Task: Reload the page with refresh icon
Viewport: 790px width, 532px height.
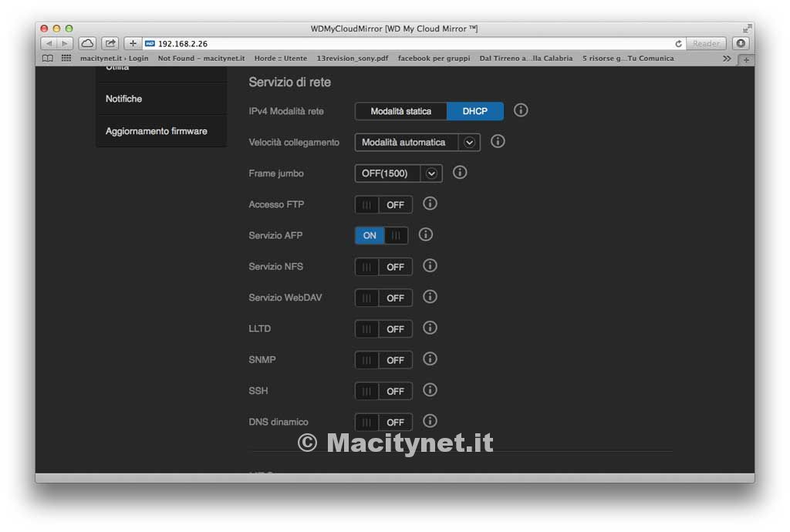Action: click(678, 44)
